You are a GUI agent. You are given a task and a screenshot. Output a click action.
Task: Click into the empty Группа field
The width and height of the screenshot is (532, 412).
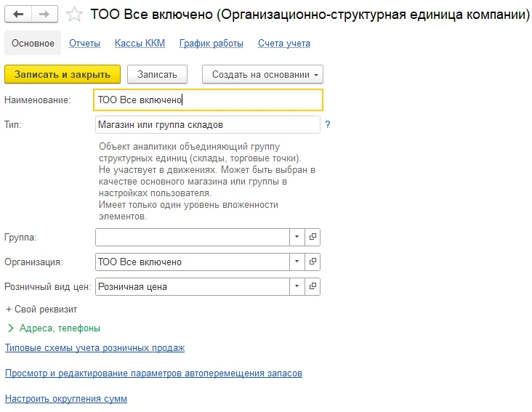[x=193, y=237]
